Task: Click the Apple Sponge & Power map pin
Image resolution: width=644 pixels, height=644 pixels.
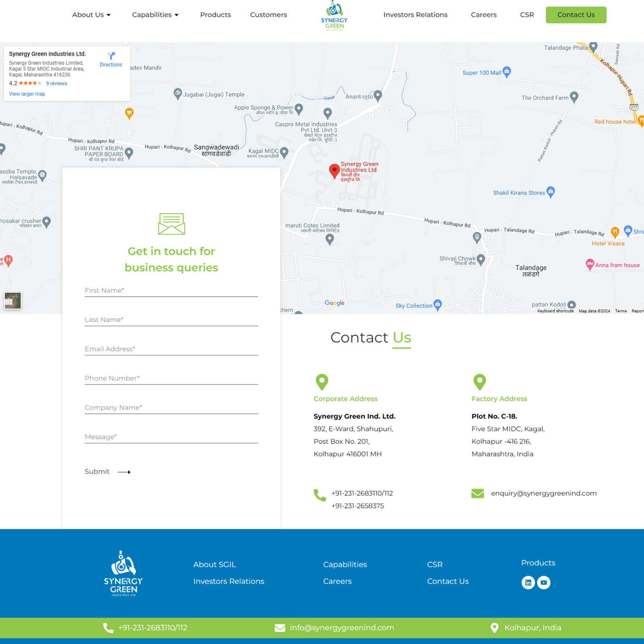Action: (x=299, y=109)
